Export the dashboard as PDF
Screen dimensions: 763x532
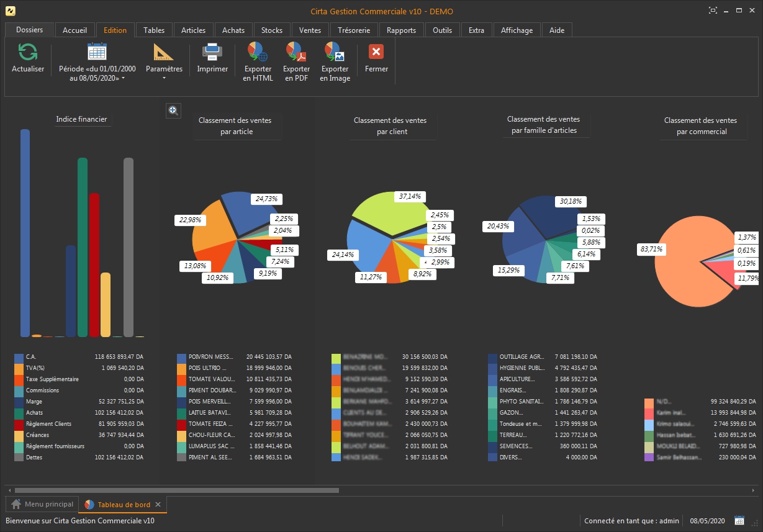pyautogui.click(x=296, y=62)
